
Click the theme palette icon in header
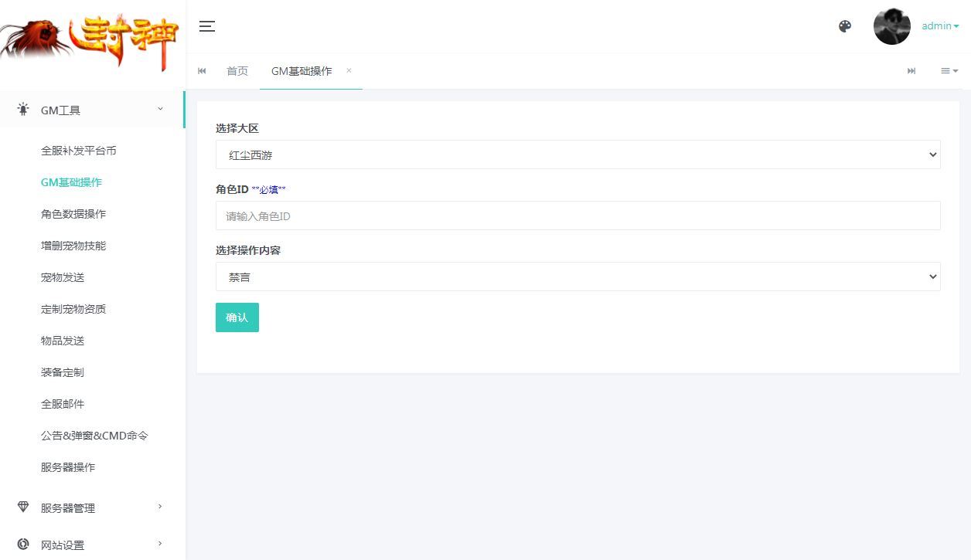[x=845, y=25]
